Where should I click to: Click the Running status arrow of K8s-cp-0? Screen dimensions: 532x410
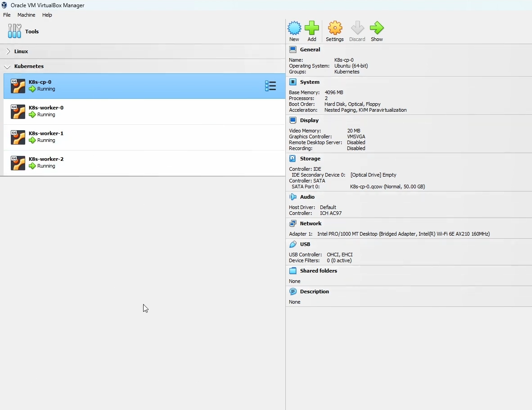(x=32, y=89)
